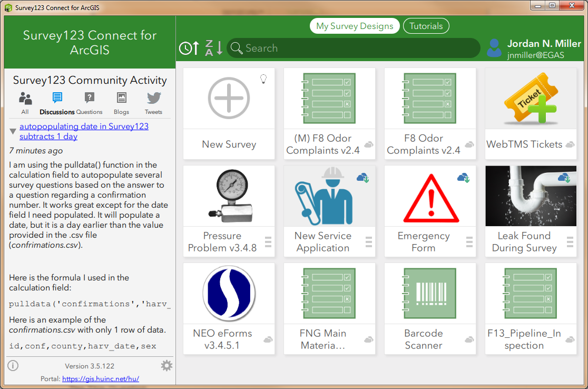Click the pulldata('confirmations' formula line
This screenshot has width=588, height=389.
[x=90, y=304]
